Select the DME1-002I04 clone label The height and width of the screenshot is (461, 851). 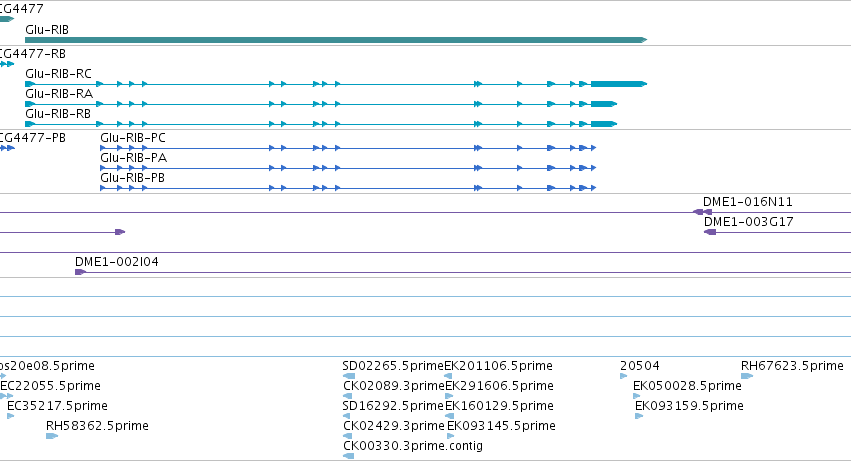pos(117,262)
